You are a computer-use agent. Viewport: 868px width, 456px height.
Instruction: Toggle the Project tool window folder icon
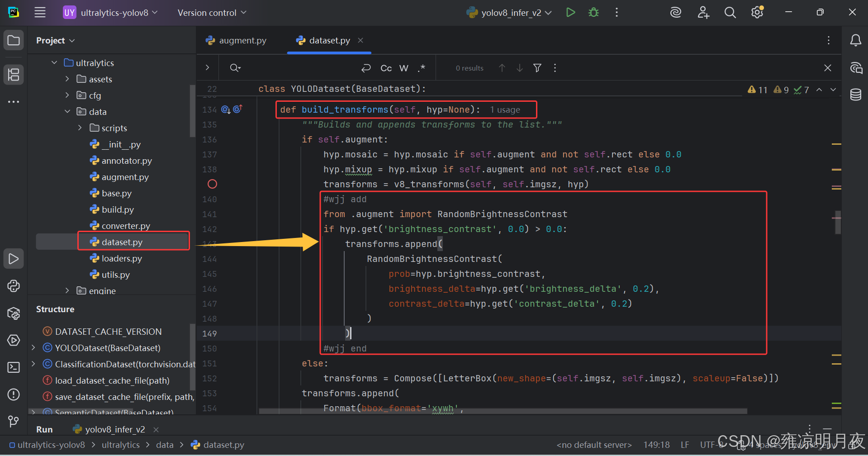pos(14,40)
